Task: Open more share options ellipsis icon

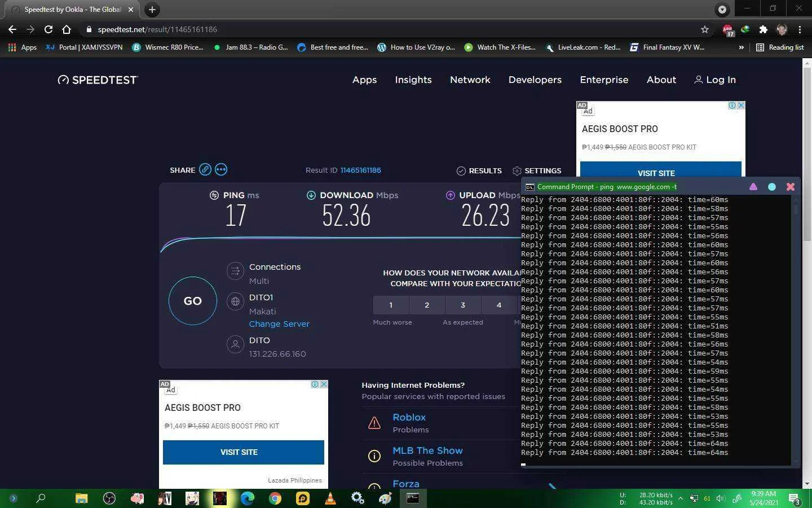Action: (221, 169)
